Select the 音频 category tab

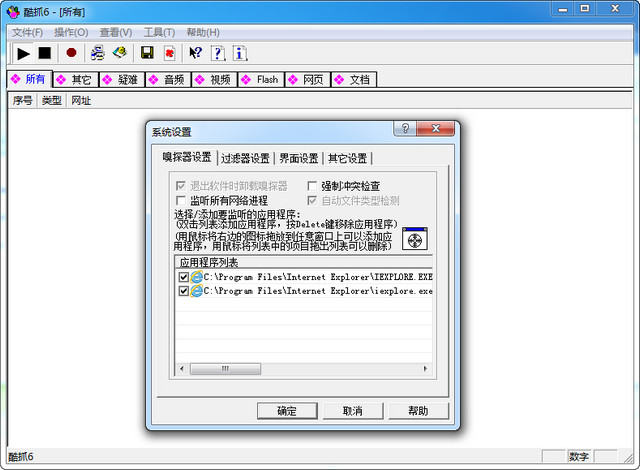[x=168, y=80]
